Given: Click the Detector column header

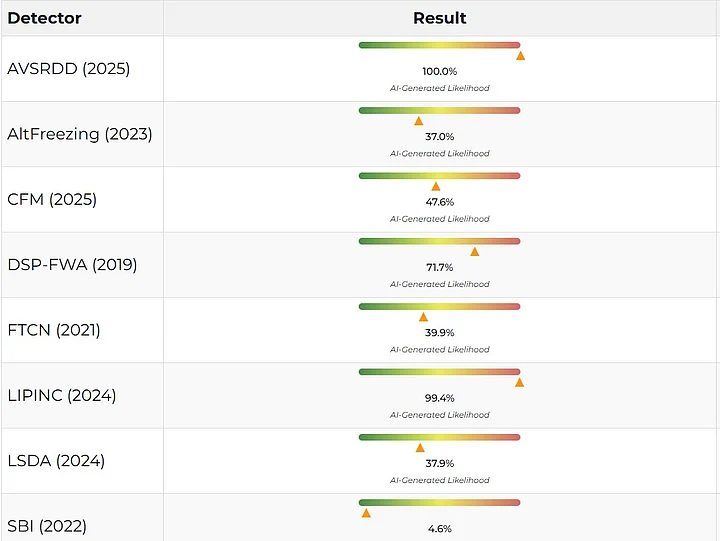Looking at the screenshot, I should (x=44, y=18).
